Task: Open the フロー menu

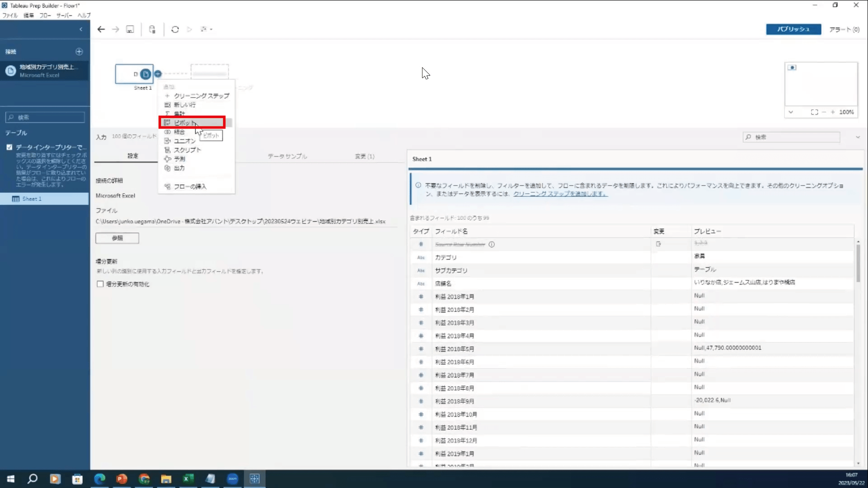Action: tap(45, 15)
